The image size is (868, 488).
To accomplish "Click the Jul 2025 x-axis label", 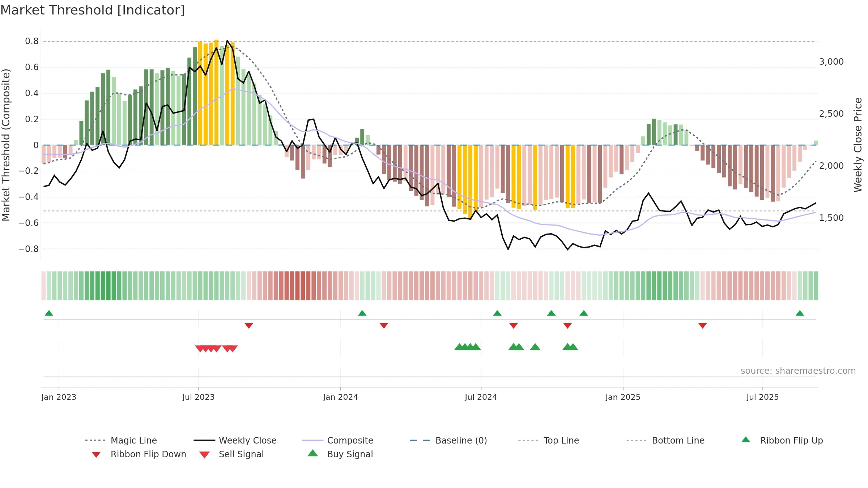I will coord(762,397).
